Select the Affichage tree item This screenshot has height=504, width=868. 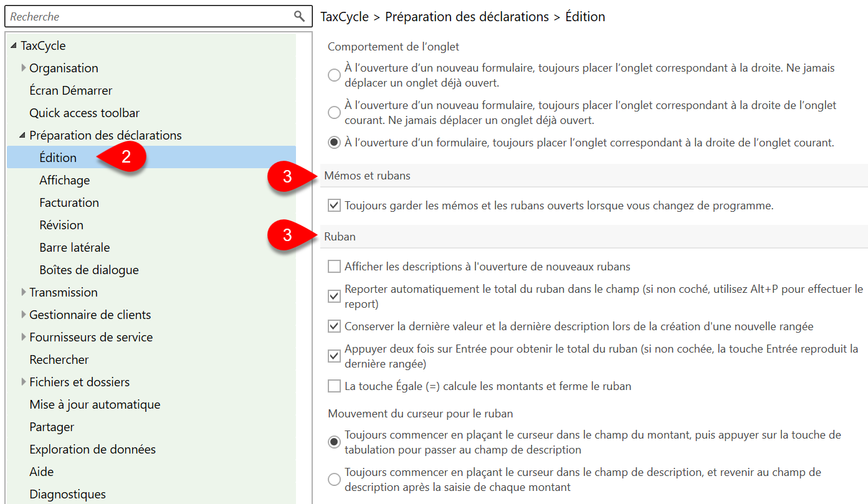(x=64, y=180)
